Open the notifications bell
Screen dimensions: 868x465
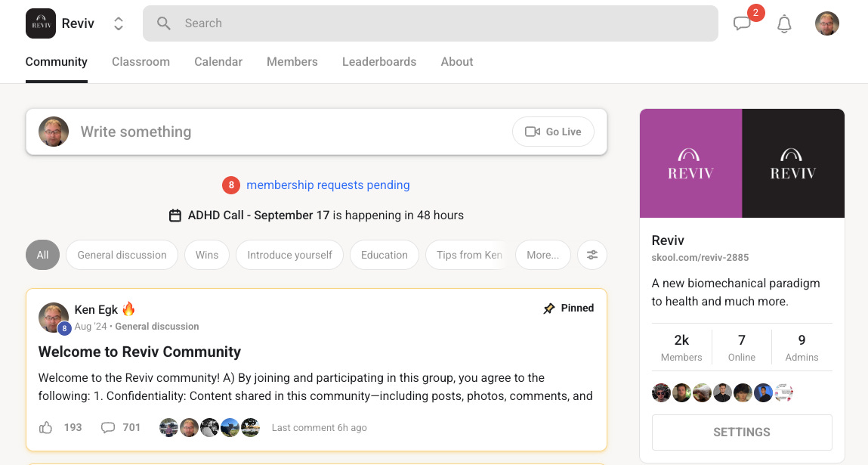coord(784,24)
